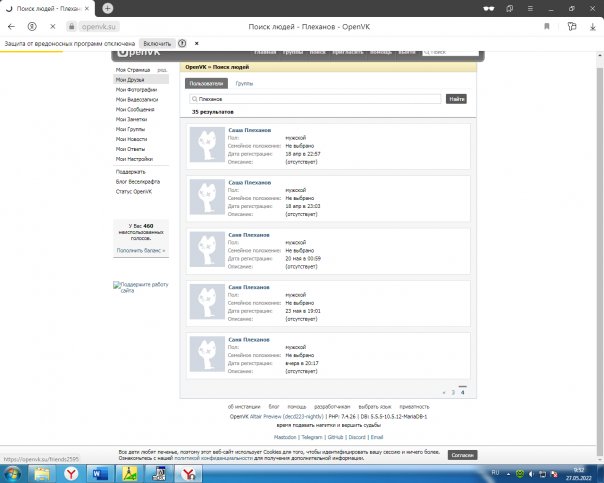Click the RU language indicator in the taskbar
This screenshot has width=604, height=483.
click(x=495, y=473)
